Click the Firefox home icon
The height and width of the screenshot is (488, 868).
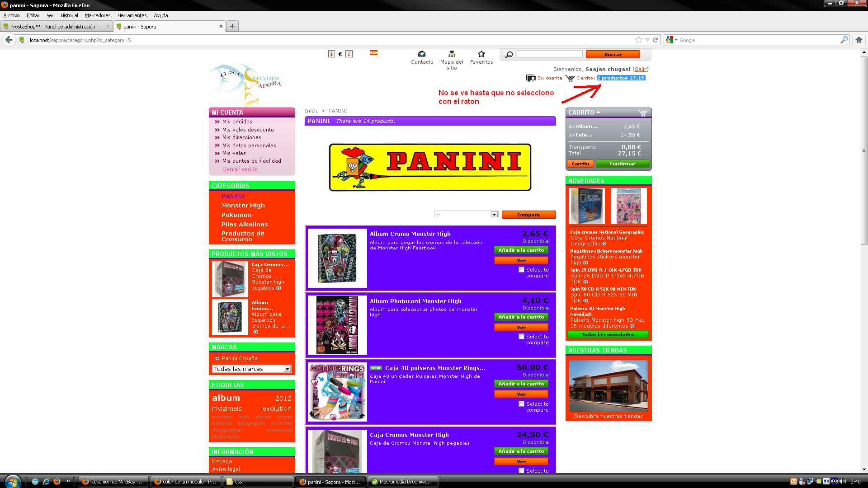tap(859, 40)
